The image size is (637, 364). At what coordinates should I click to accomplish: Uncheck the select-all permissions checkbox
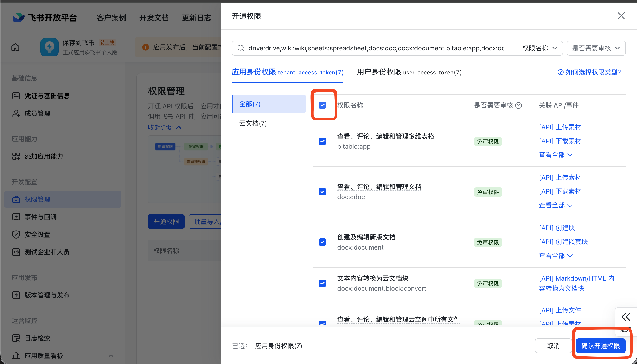(x=322, y=105)
